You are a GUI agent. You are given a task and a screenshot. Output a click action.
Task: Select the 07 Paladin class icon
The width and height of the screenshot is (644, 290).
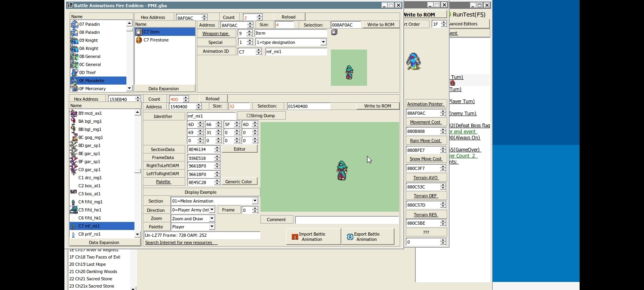[x=74, y=24]
